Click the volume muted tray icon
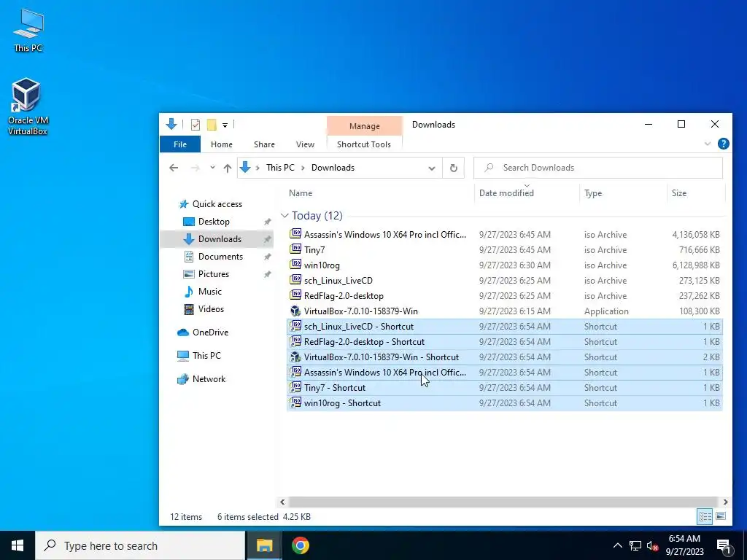This screenshot has width=747, height=560. point(652,546)
